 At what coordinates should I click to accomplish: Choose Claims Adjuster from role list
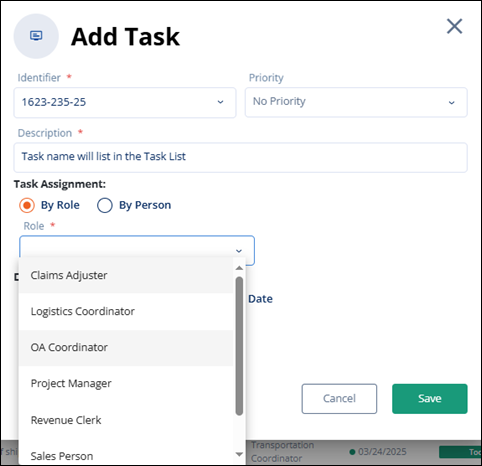(x=126, y=275)
